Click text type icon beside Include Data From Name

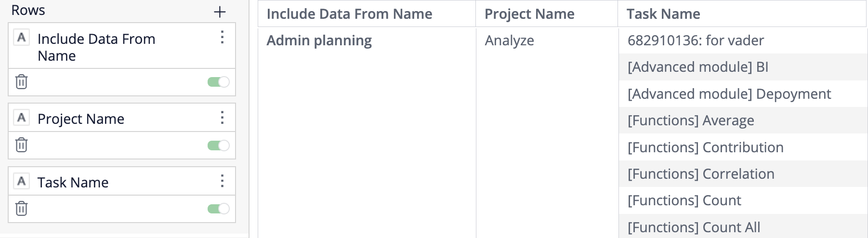[x=22, y=38]
